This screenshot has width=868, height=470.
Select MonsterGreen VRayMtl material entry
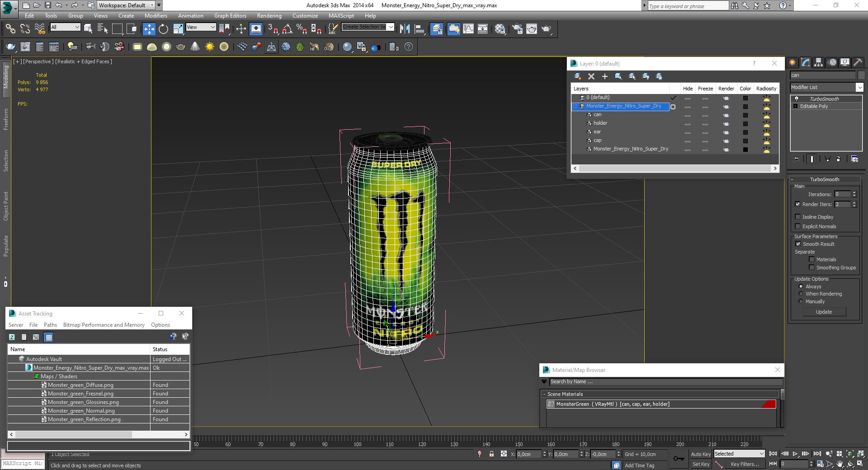click(661, 404)
